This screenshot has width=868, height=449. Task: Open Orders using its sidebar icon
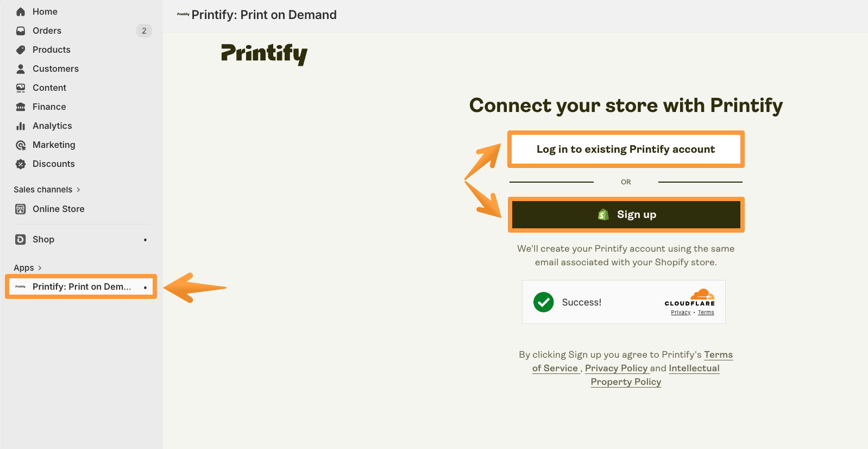20,30
